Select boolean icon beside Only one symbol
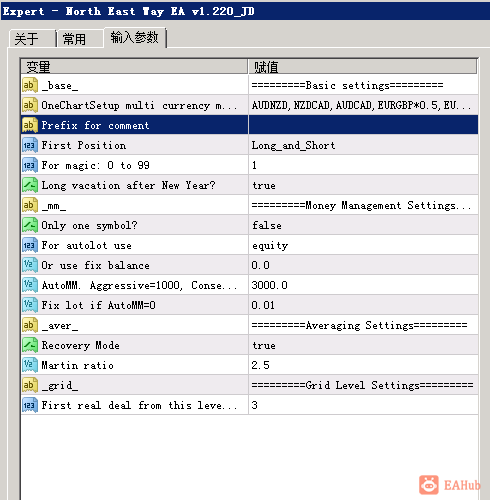Viewport: 490px width, 500px height. 30,225
